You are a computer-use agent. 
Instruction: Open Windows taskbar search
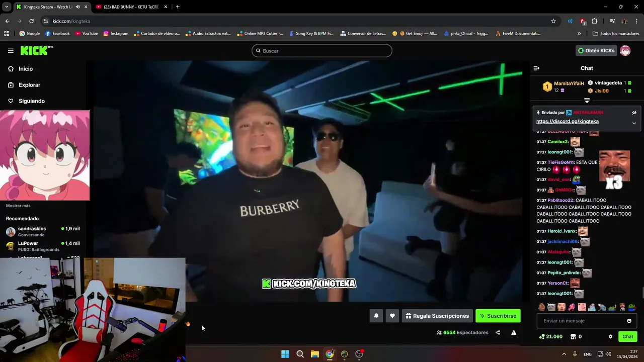coord(300,354)
